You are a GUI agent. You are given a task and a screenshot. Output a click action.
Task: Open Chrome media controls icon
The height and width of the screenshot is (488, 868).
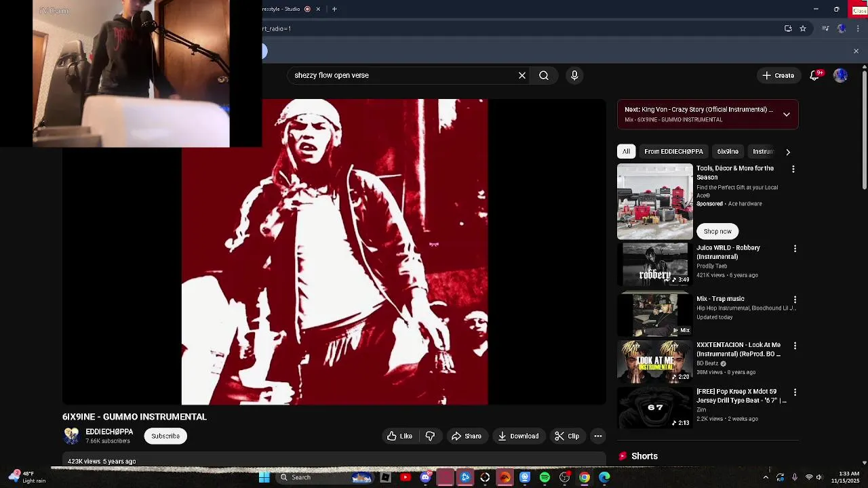tap(825, 28)
